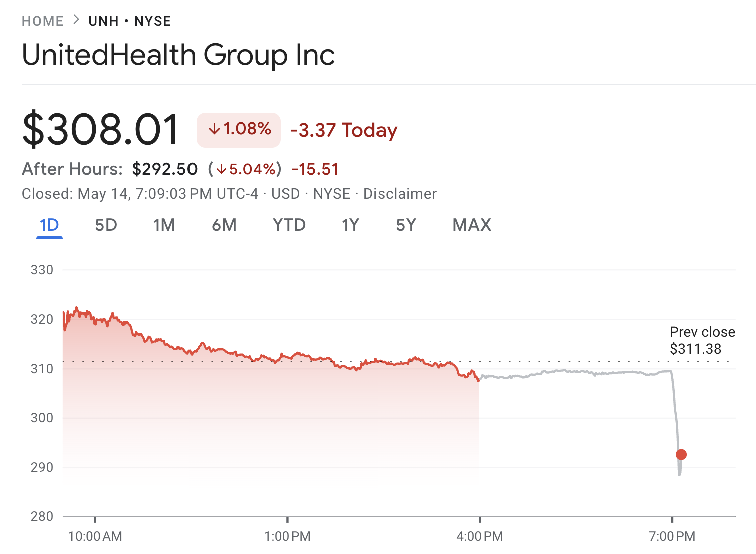Show the MAX historical chart
Screen dimensions: 756x554
tap(471, 225)
